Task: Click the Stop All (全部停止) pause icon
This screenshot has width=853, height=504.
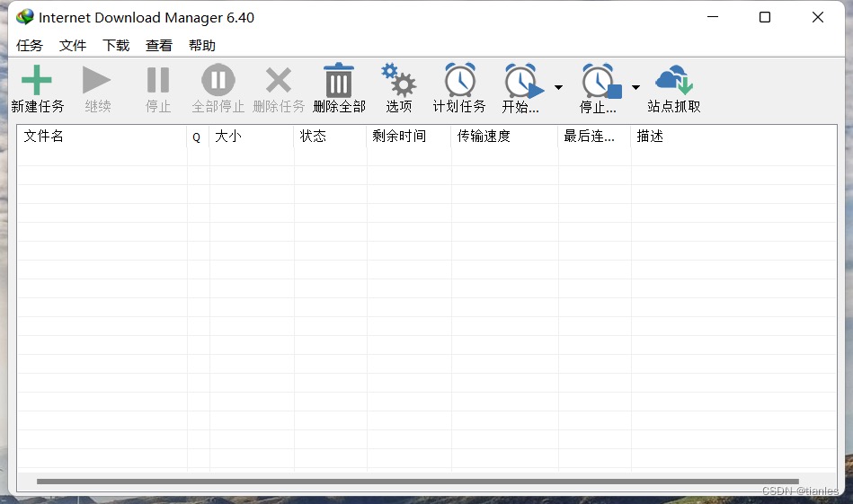Action: [218, 82]
